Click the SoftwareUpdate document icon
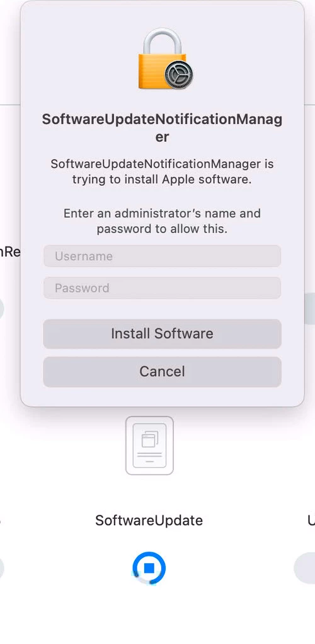 pos(149,446)
